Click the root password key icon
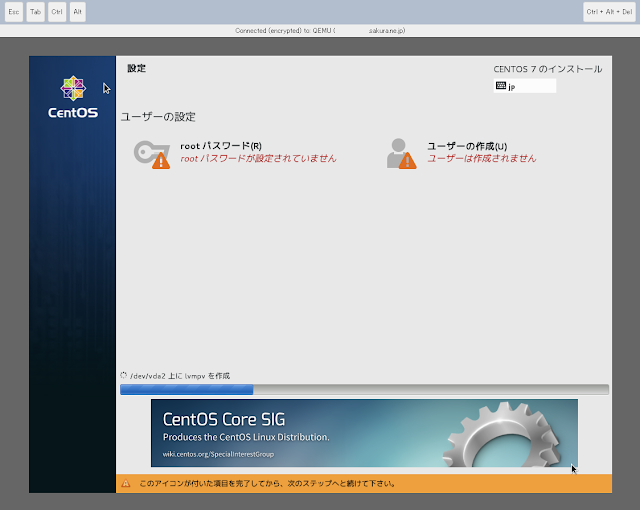Screen dimensions: 640x510 [x=152, y=154]
